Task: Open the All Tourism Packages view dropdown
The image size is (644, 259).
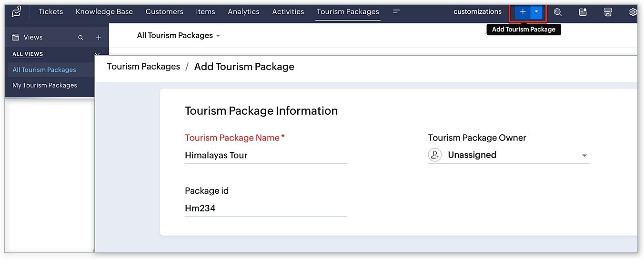Action: point(179,36)
